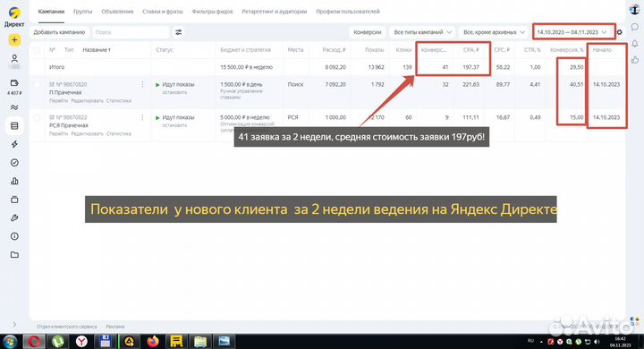This screenshot has width=644, height=349.
Task: Click Редактировать under РСЯ Прачечная
Action: click(x=87, y=133)
